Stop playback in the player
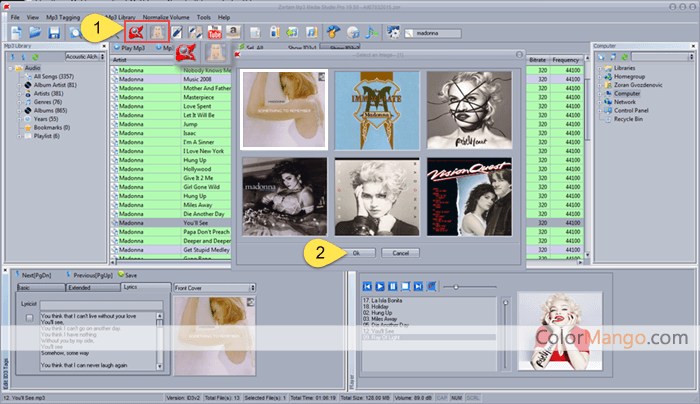This screenshot has width=700, height=404. [405, 287]
